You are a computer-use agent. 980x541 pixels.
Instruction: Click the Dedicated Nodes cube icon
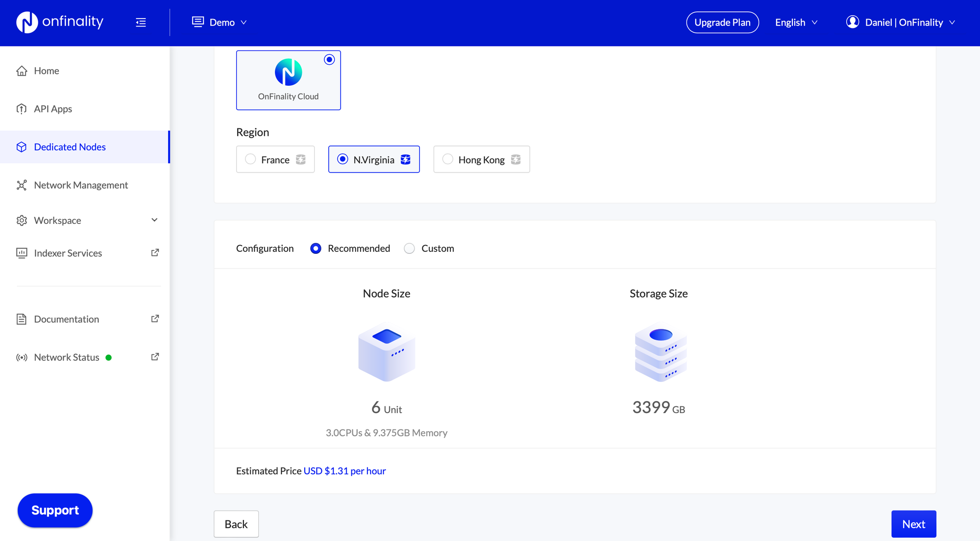[x=22, y=147]
